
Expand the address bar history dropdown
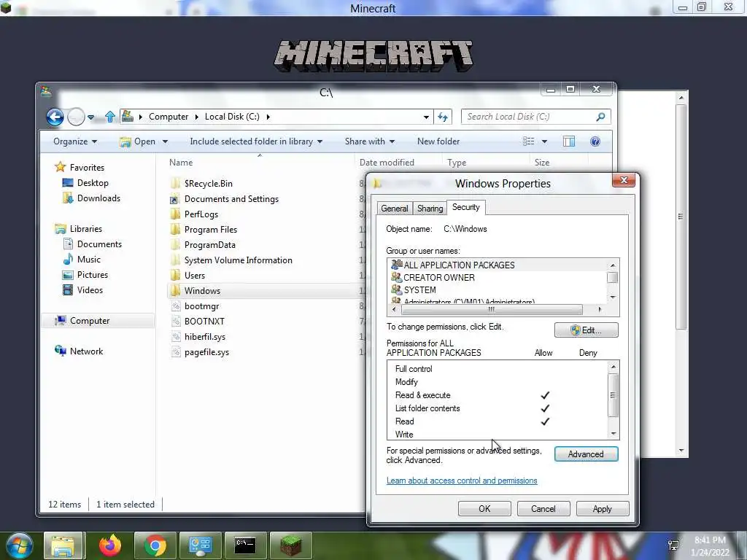426,117
